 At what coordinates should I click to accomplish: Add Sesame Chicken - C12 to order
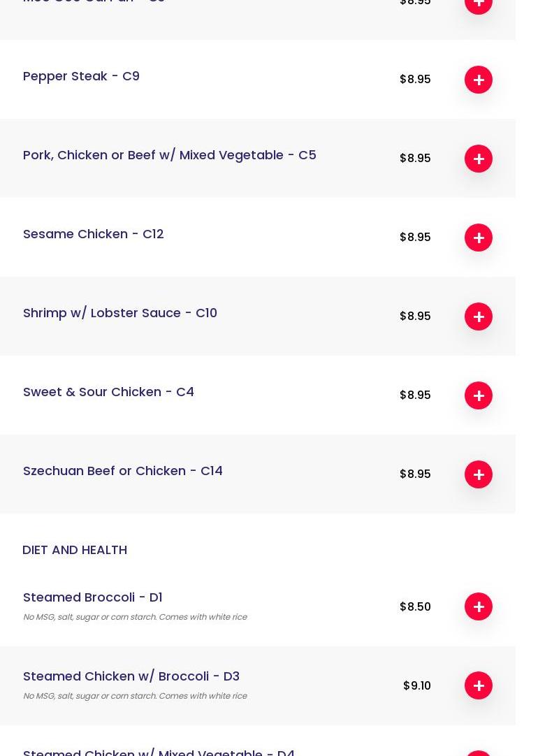479,238
